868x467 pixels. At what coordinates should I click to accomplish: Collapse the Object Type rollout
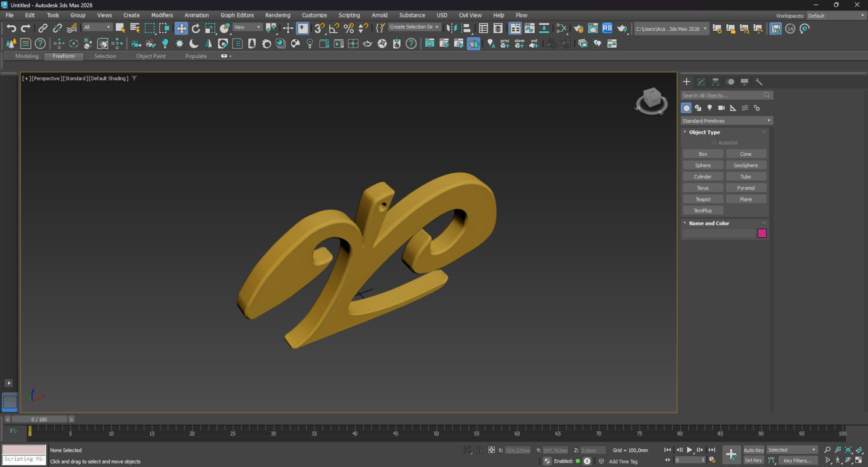704,132
